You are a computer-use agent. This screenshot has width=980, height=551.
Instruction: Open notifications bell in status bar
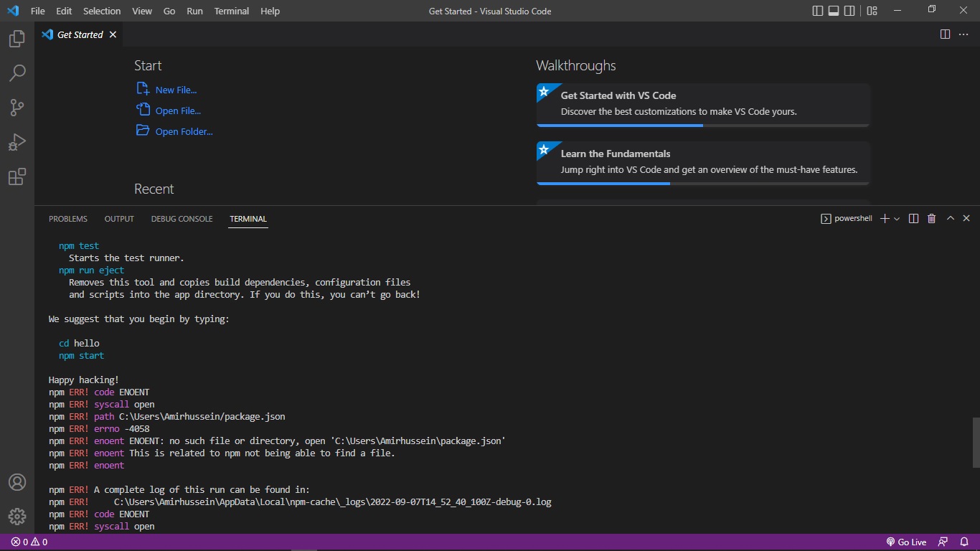tap(963, 542)
